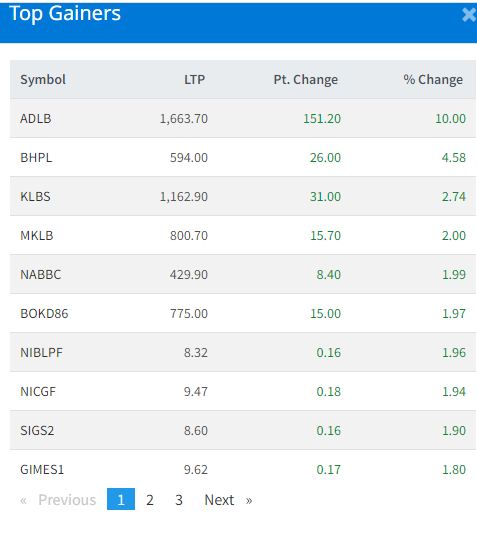477x537 pixels.
Task: Go to page 3 of gainers
Action: pyautogui.click(x=179, y=500)
